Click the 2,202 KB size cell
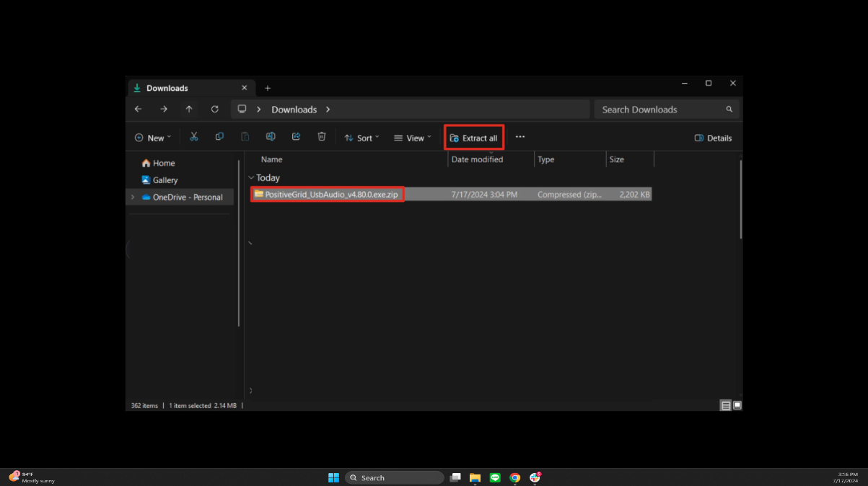 pos(634,195)
